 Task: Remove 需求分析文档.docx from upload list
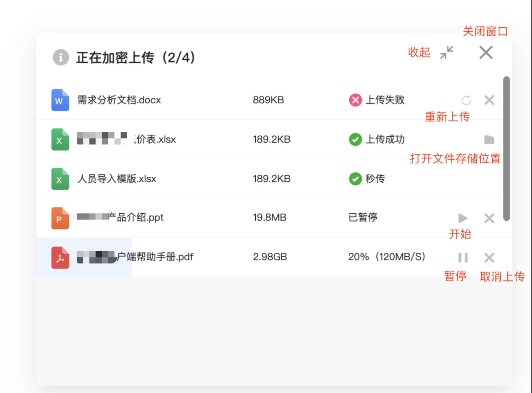489,100
